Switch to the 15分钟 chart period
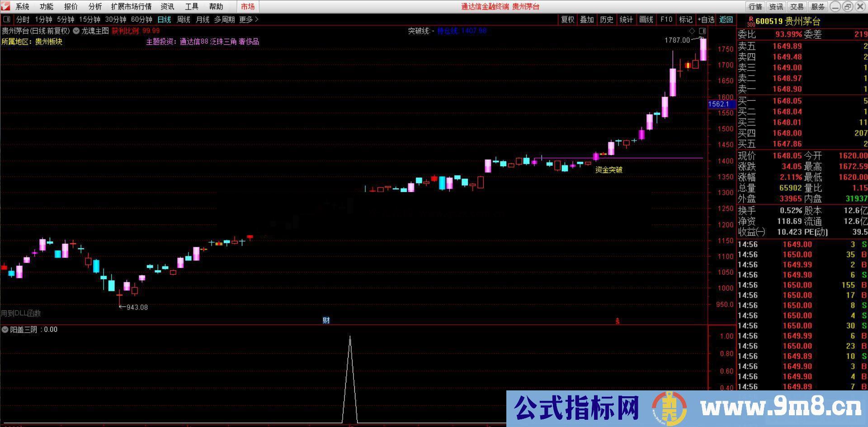Screen dimensions: 868x427 coord(90,19)
